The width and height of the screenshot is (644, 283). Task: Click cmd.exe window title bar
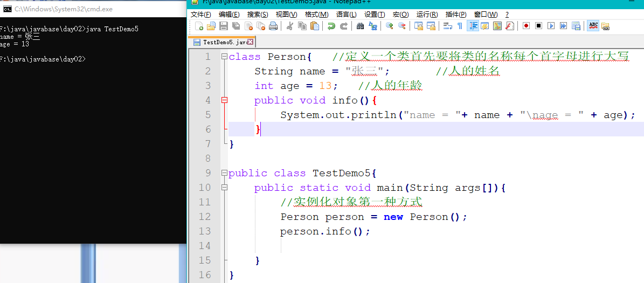(93, 9)
